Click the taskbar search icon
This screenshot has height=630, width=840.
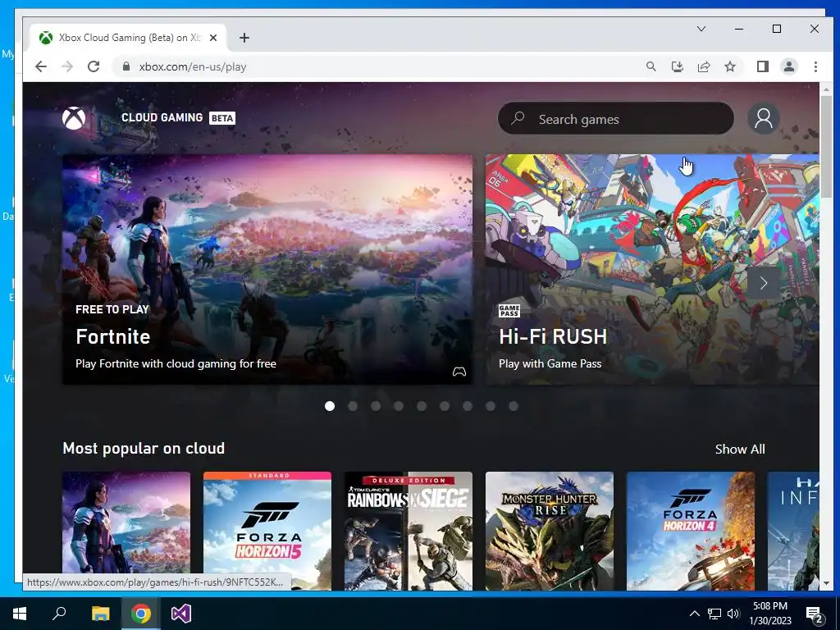tap(59, 614)
